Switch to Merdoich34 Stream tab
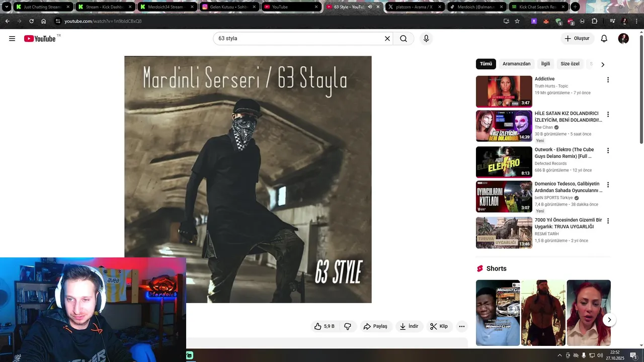The height and width of the screenshot is (362, 644). click(x=167, y=7)
